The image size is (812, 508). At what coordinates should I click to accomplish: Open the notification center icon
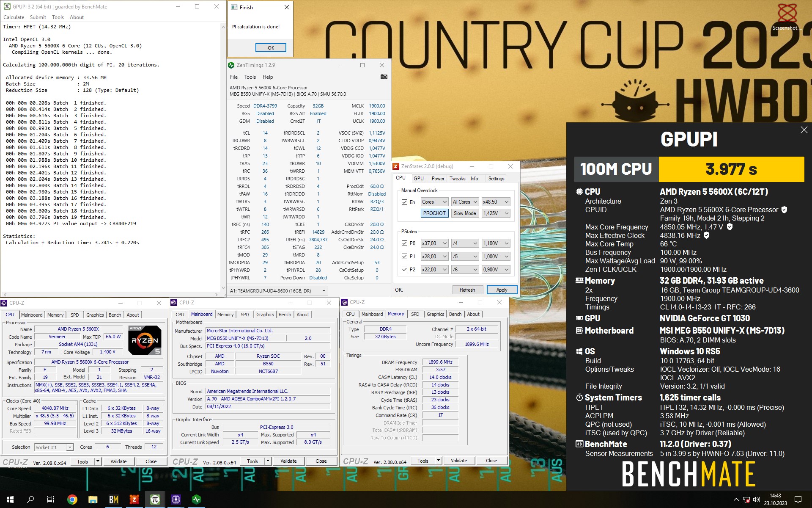point(798,500)
